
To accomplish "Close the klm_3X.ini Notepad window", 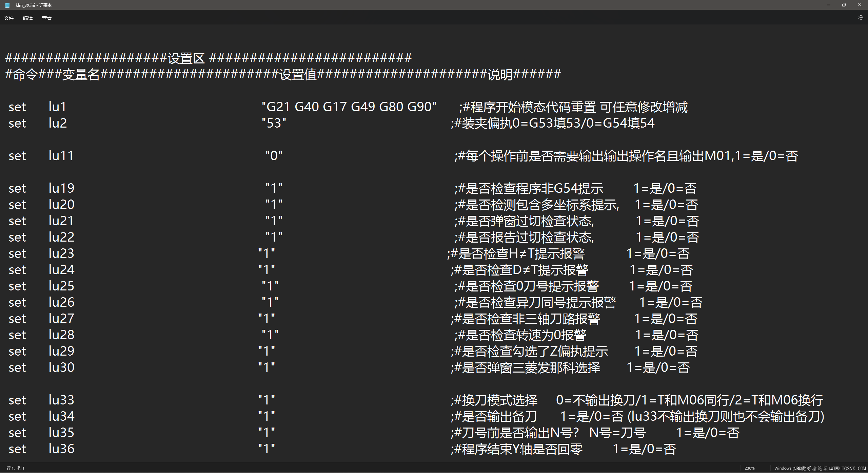I will (x=860, y=5).
